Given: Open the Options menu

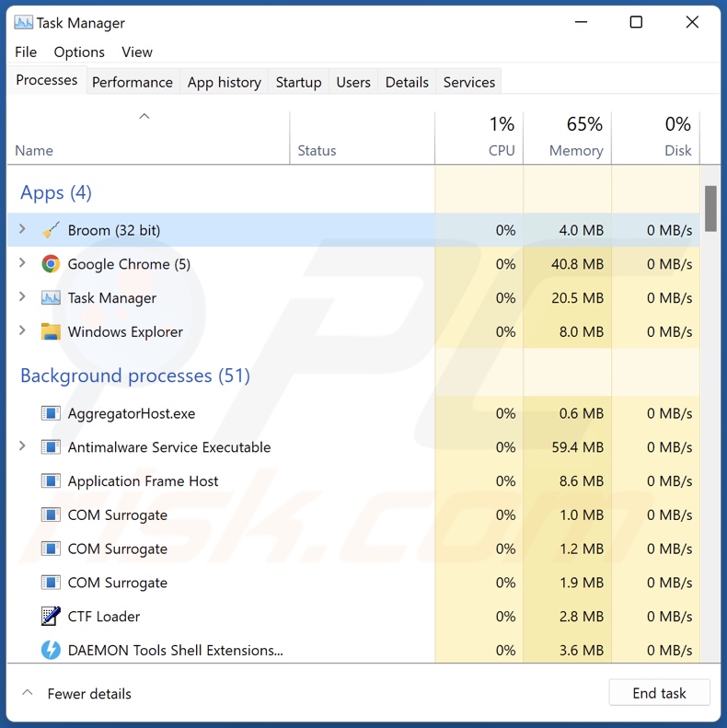Looking at the screenshot, I should 79,52.
